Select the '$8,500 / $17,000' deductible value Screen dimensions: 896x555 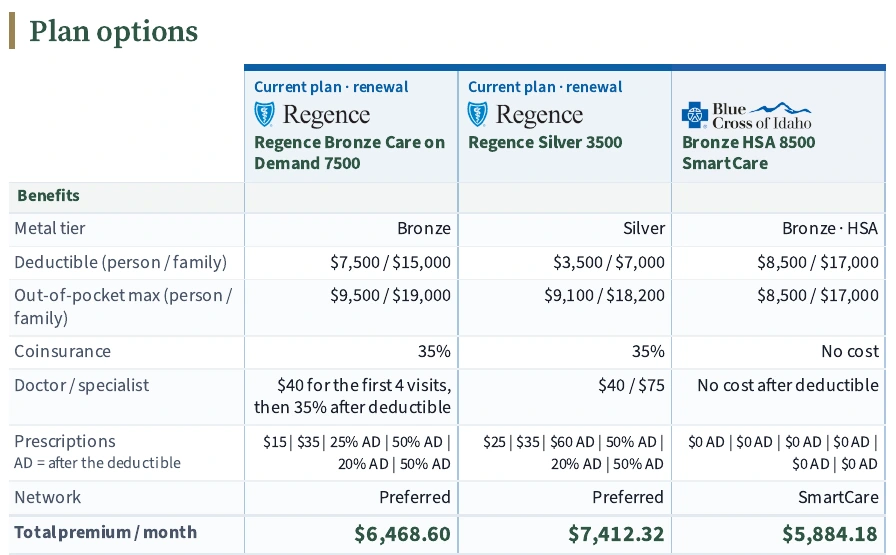coord(817,262)
